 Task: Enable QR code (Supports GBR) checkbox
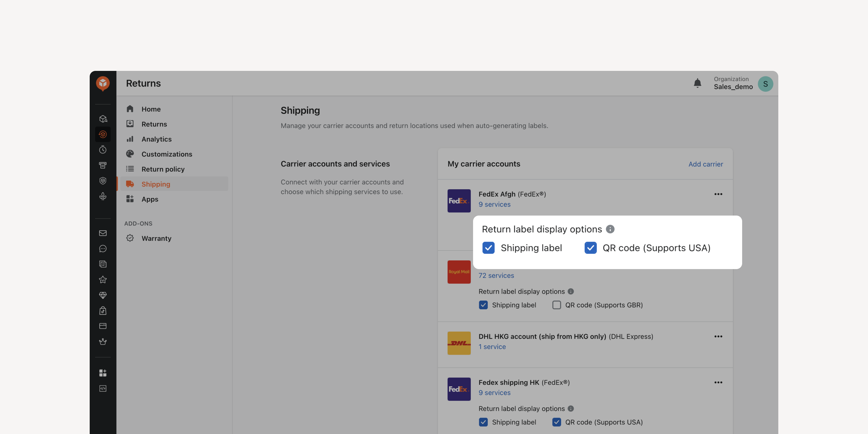pyautogui.click(x=557, y=305)
